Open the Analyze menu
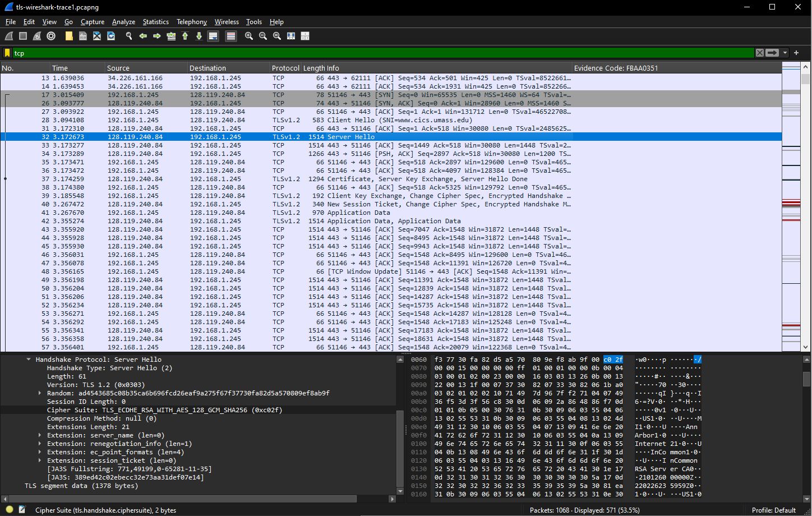812x516 pixels. click(x=123, y=22)
